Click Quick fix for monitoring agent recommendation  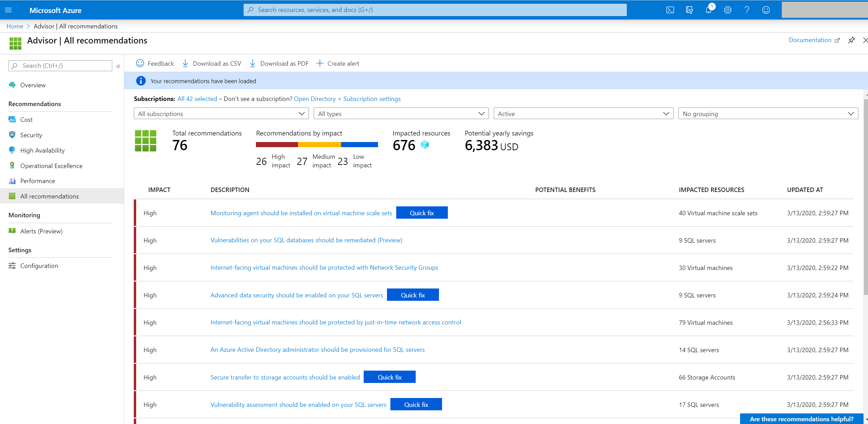tap(422, 213)
